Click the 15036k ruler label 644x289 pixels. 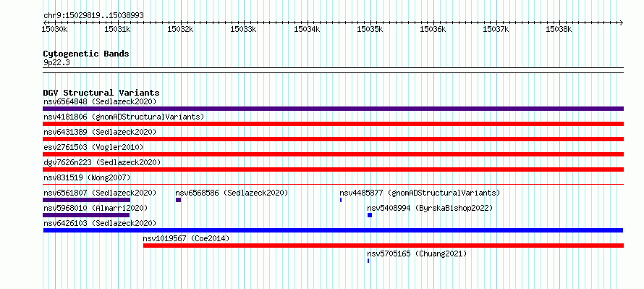[433, 29]
